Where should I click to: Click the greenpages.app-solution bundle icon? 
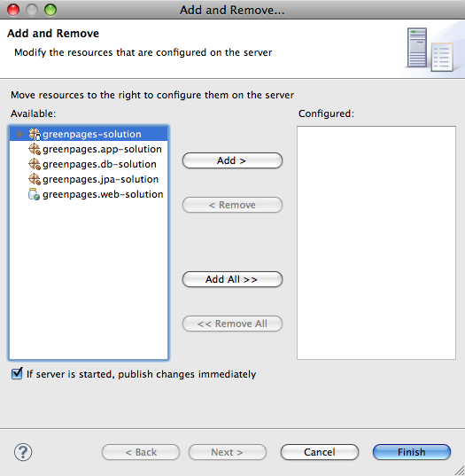[x=35, y=149]
